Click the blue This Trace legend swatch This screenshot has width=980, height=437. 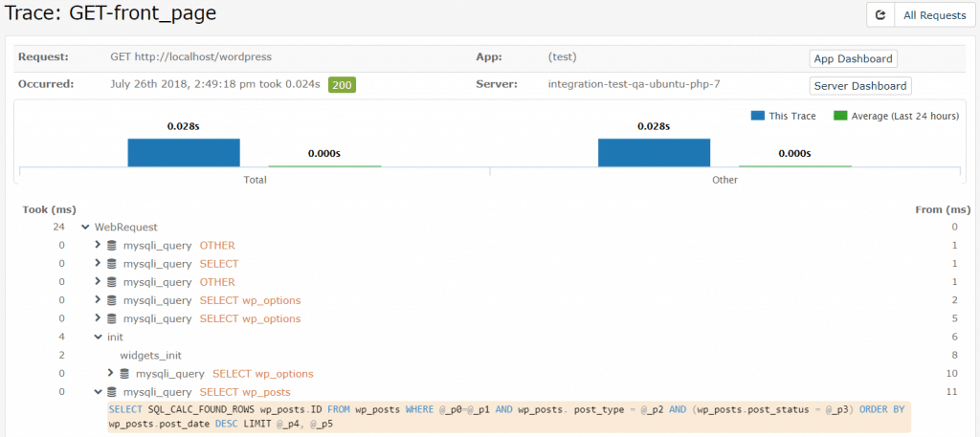tap(758, 116)
